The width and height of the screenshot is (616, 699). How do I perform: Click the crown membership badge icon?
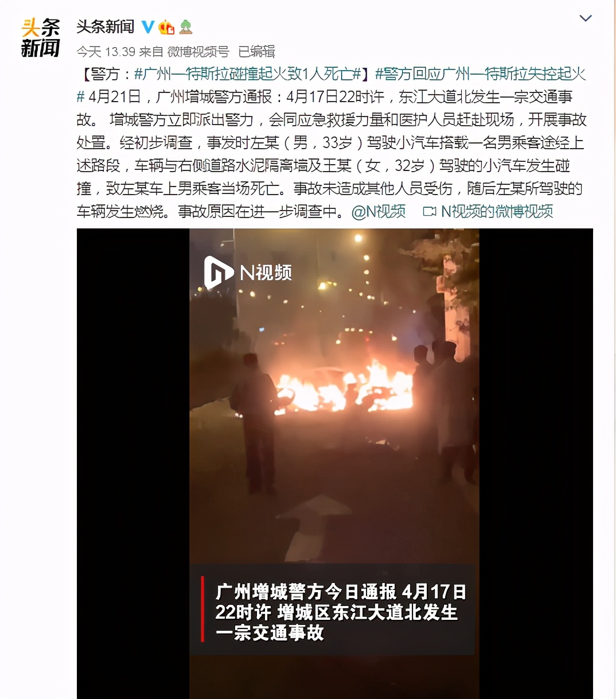point(166,26)
